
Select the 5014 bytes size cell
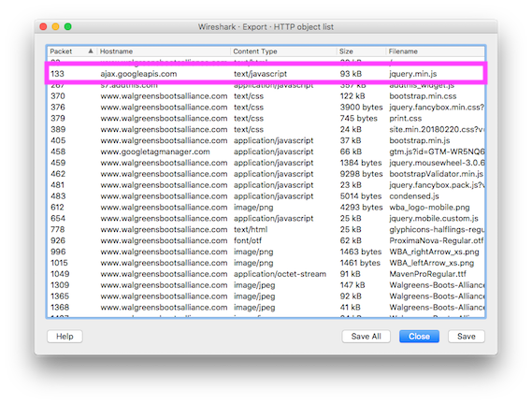point(361,196)
